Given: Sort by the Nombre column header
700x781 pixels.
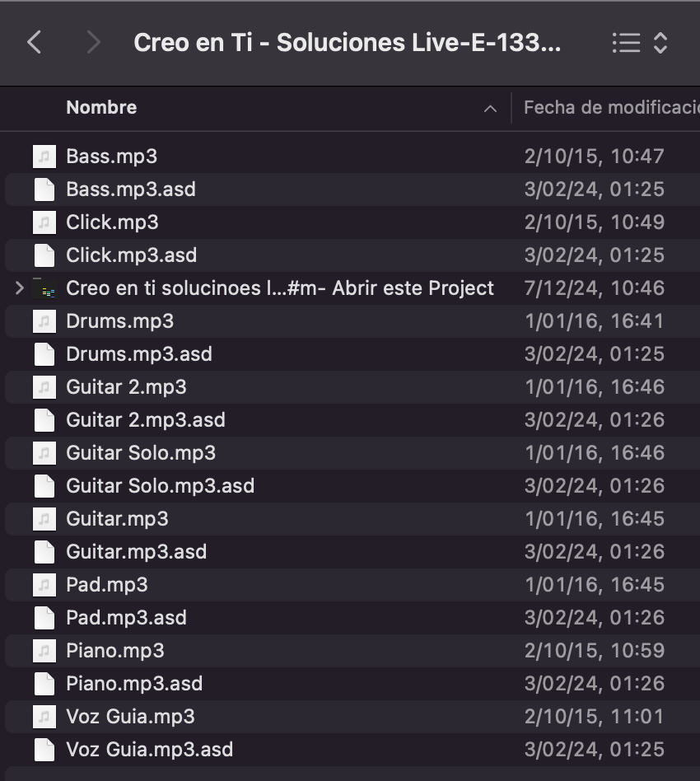Looking at the screenshot, I should pyautogui.click(x=101, y=108).
